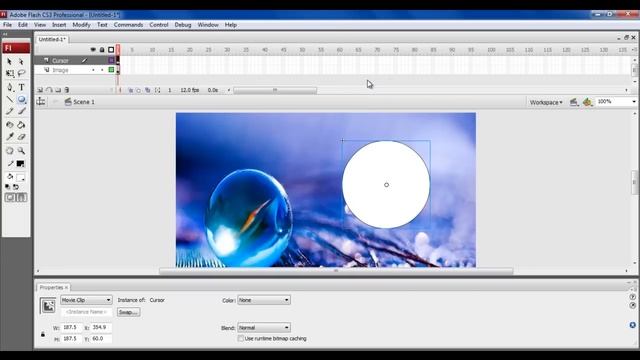The image size is (640, 360).
Task: Open the Movie Clip symbol type dropdown
Action: click(x=86, y=300)
